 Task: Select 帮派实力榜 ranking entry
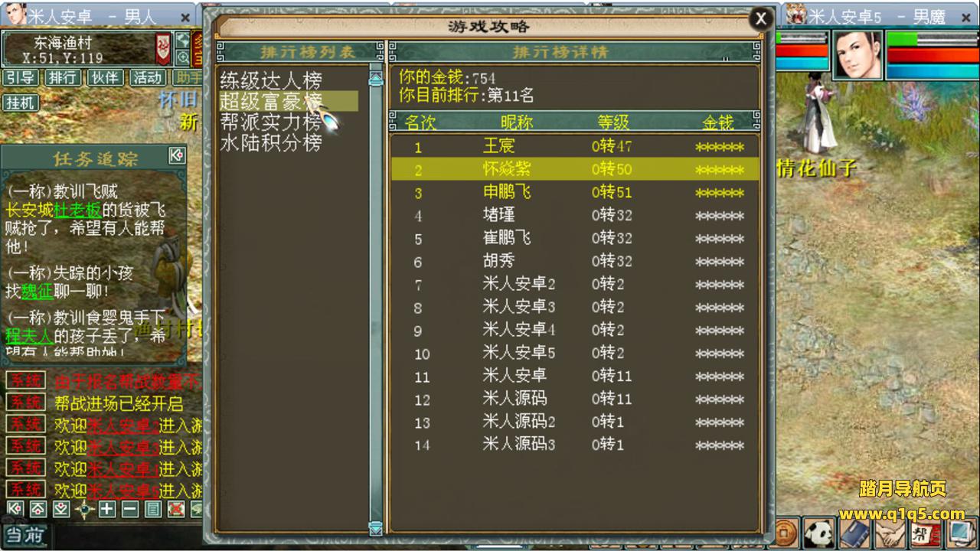(271, 122)
